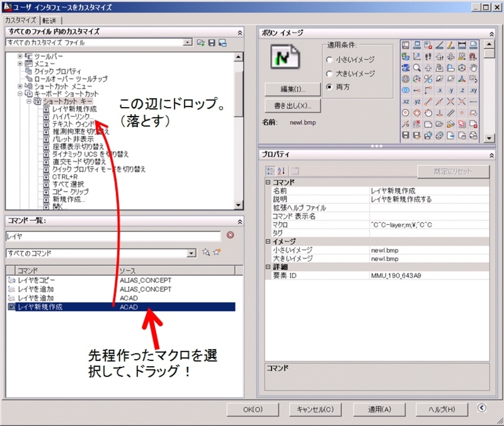The image size is (504, 426).
Task: Click the command search input field
Action: click(x=113, y=236)
